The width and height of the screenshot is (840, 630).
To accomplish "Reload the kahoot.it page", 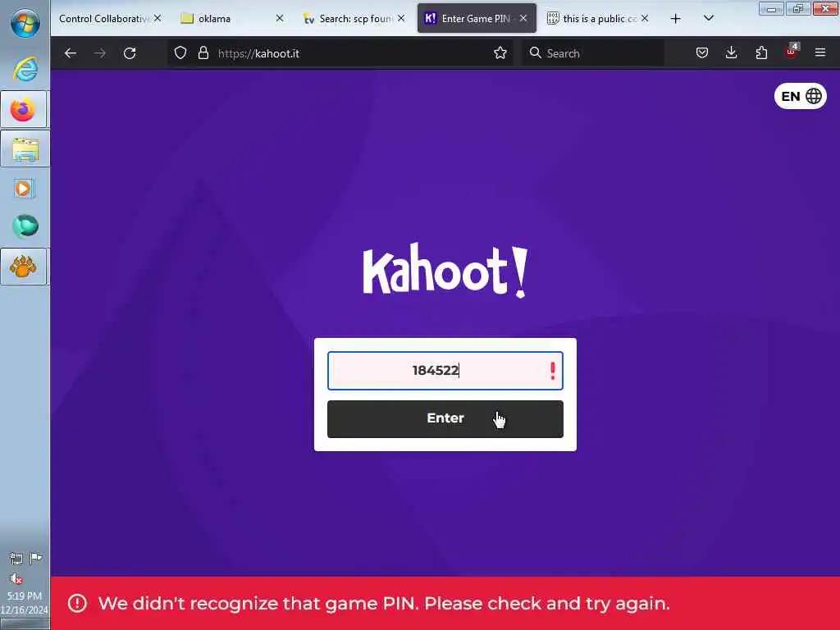I will tap(130, 53).
